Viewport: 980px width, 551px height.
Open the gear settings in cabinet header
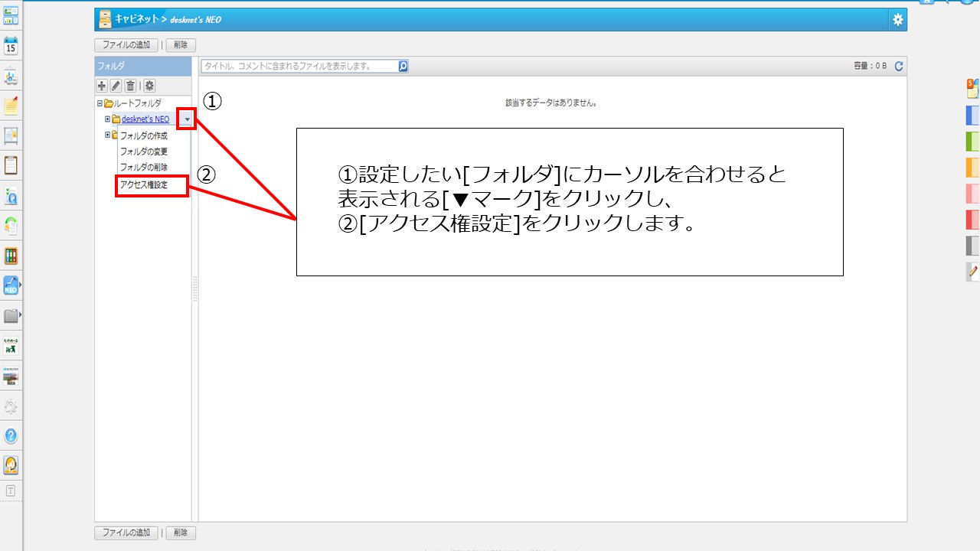tap(898, 20)
